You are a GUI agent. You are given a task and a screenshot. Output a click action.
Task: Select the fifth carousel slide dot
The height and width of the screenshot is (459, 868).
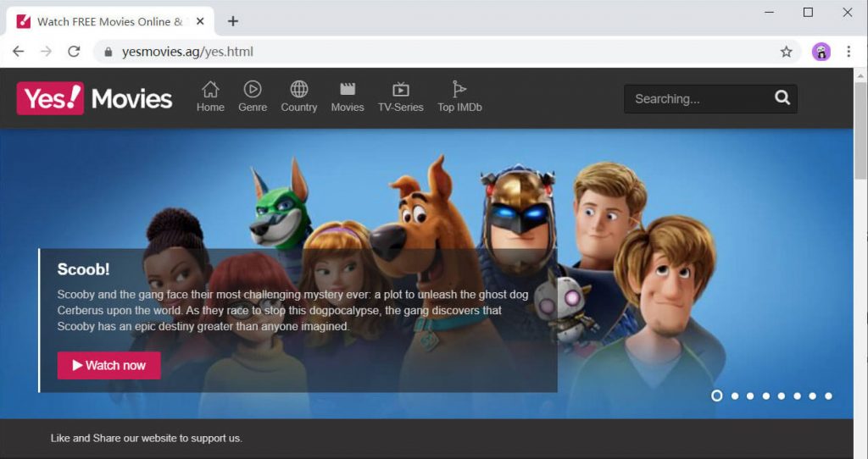(781, 396)
